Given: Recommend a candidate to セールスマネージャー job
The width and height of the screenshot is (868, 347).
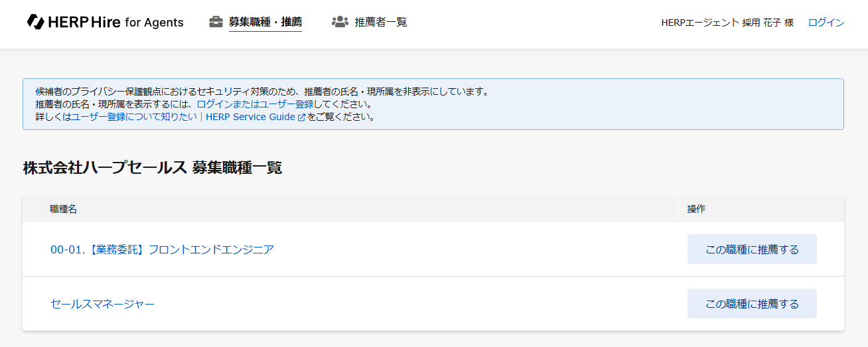Looking at the screenshot, I should (x=752, y=304).
